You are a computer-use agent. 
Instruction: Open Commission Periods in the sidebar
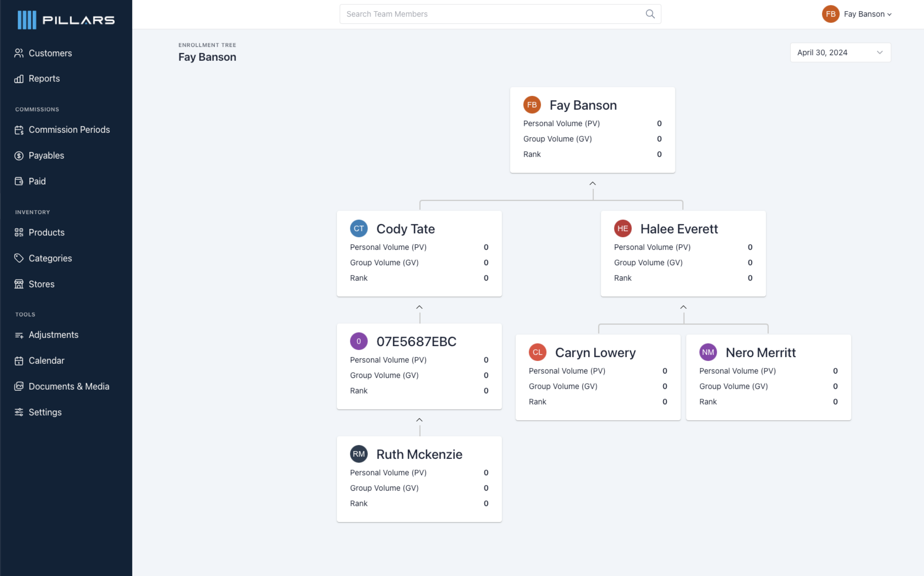pyautogui.click(x=69, y=129)
